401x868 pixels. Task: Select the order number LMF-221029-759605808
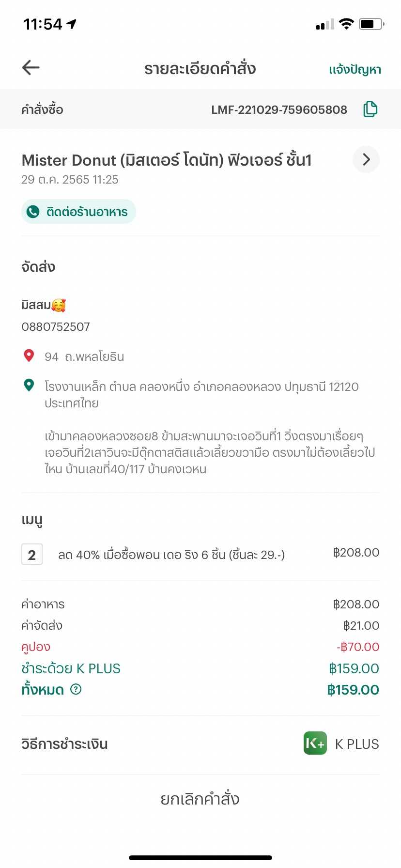pyautogui.click(x=279, y=110)
